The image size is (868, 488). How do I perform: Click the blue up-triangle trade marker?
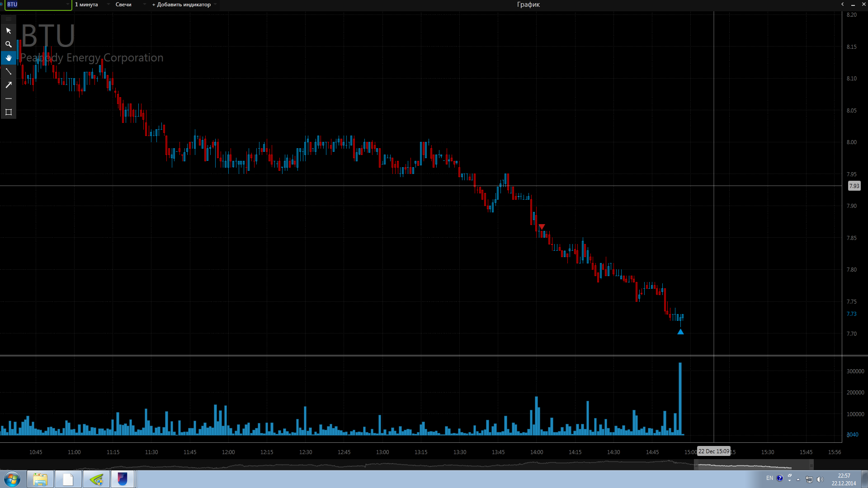[x=680, y=332]
